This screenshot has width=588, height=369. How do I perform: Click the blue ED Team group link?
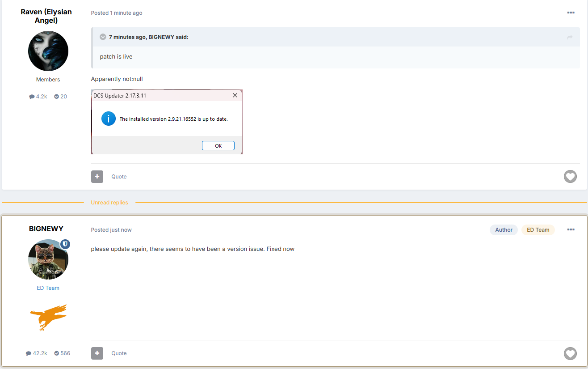pyautogui.click(x=48, y=288)
